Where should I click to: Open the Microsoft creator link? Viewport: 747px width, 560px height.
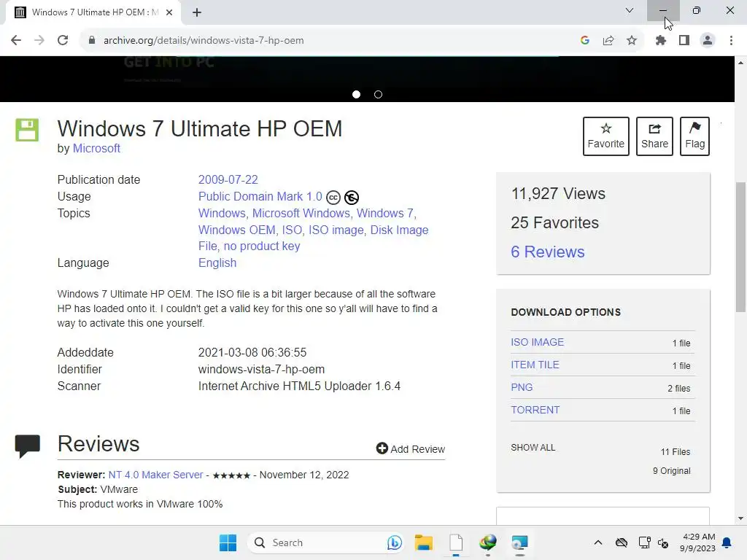tap(97, 149)
